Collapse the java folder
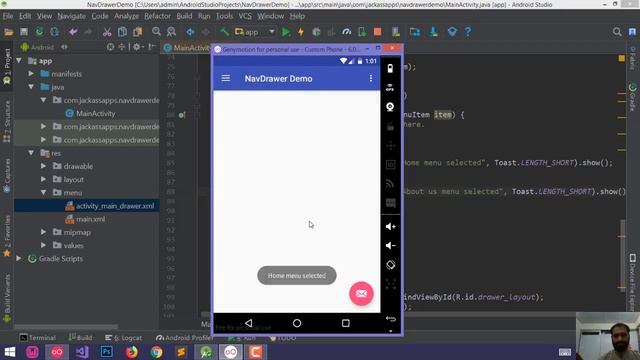 click(x=31, y=87)
